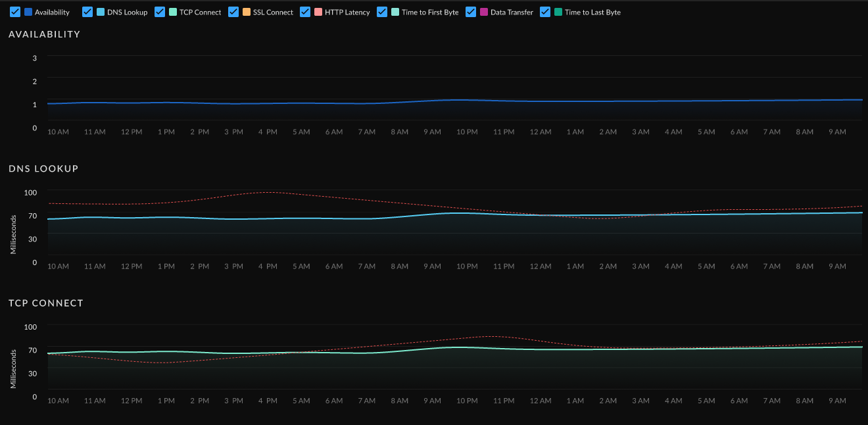The height and width of the screenshot is (425, 868).
Task: Click 10 PM label on DNS Lookup axis
Action: (x=467, y=266)
